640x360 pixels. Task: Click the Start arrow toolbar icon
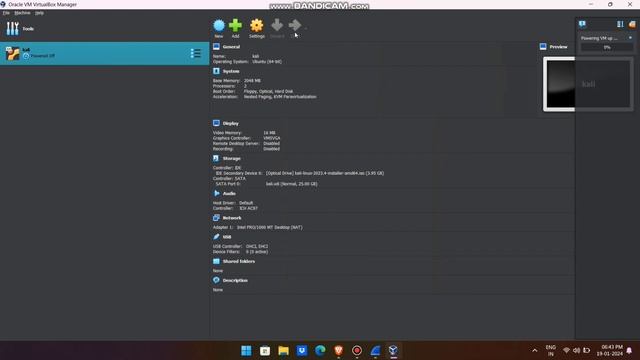point(295,25)
